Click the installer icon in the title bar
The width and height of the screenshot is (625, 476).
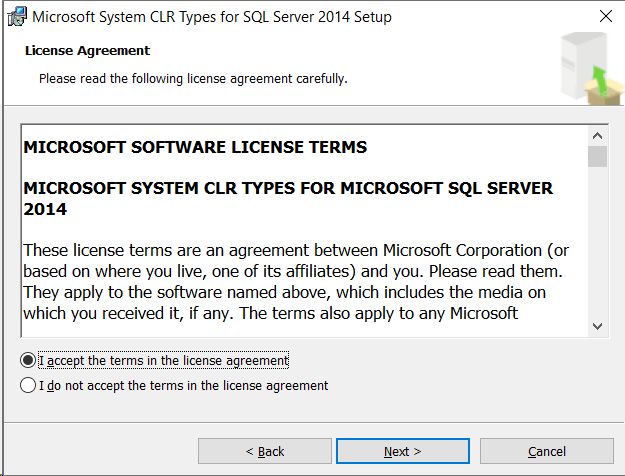pyautogui.click(x=17, y=17)
